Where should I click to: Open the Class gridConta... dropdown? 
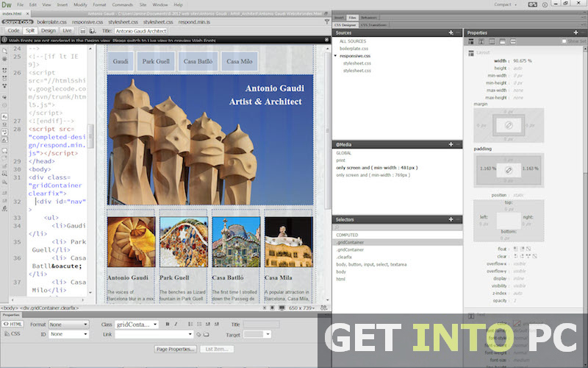[x=137, y=324]
